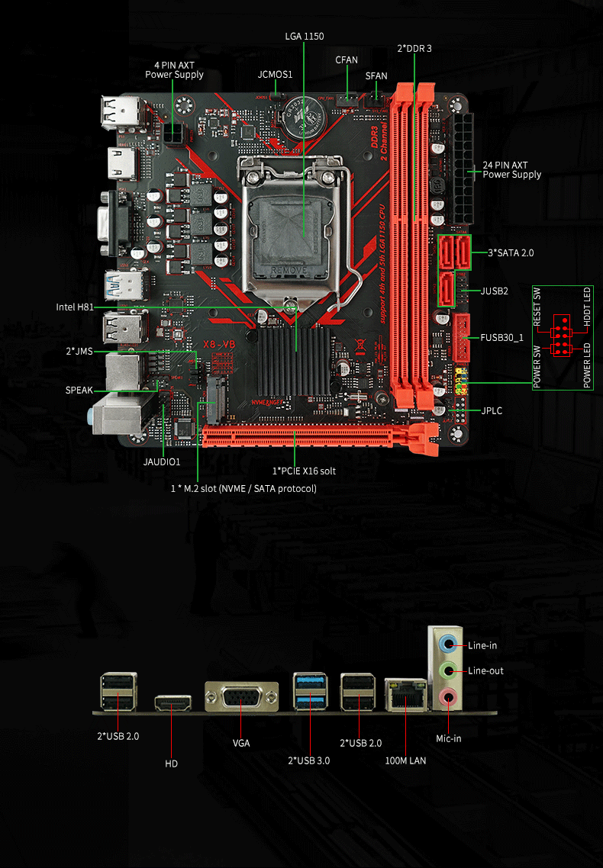Click the SFAN label
This screenshot has width=603, height=868.
coord(376,76)
